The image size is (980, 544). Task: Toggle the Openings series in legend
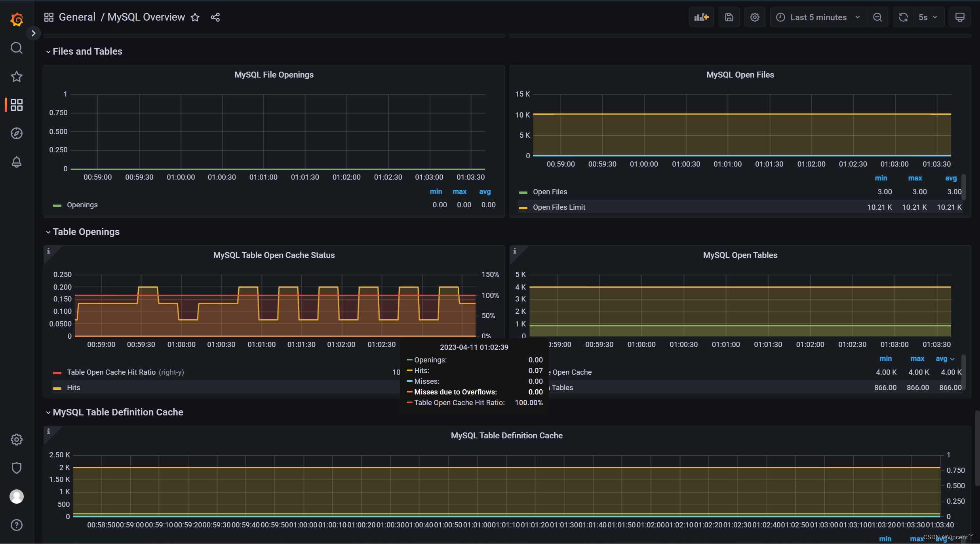(x=82, y=205)
